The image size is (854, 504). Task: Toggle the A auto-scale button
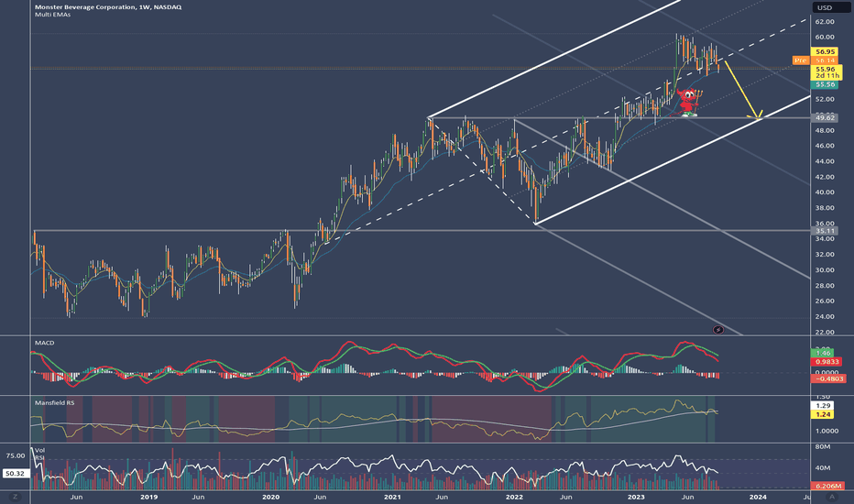pos(832,497)
